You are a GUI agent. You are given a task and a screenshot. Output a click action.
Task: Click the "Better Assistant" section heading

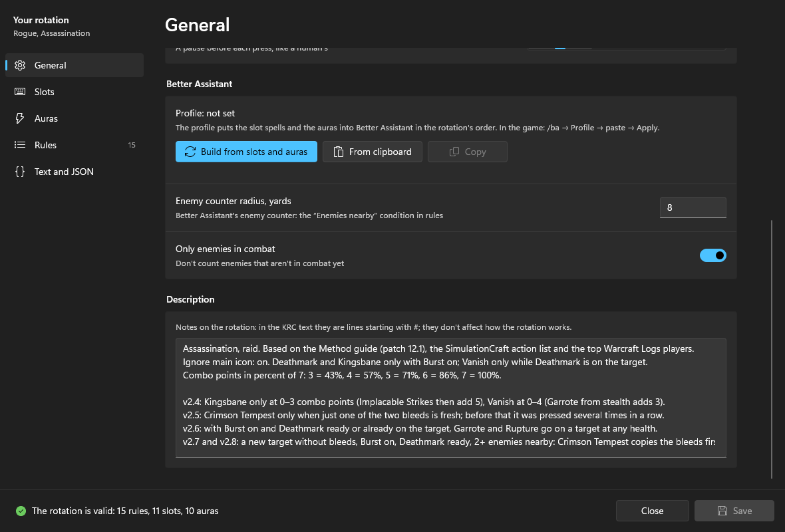(x=200, y=84)
